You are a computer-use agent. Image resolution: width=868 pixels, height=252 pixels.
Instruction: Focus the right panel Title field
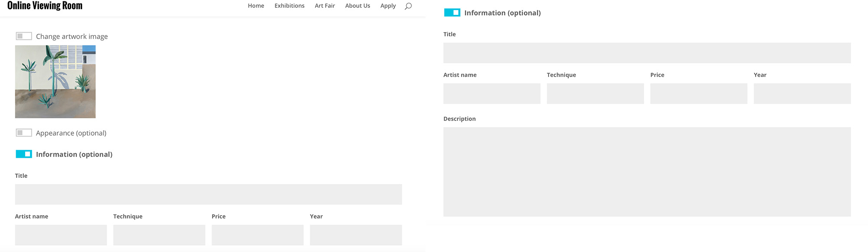[x=647, y=53]
